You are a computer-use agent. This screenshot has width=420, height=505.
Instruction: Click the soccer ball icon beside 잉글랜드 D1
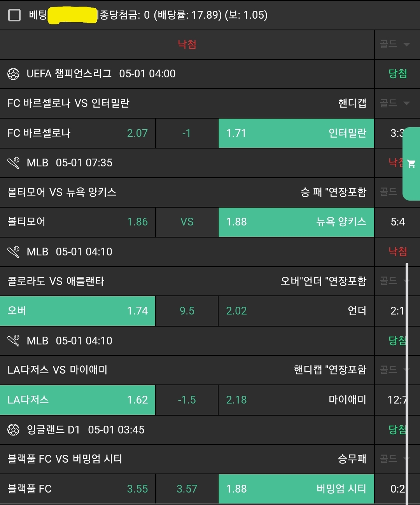point(13,430)
